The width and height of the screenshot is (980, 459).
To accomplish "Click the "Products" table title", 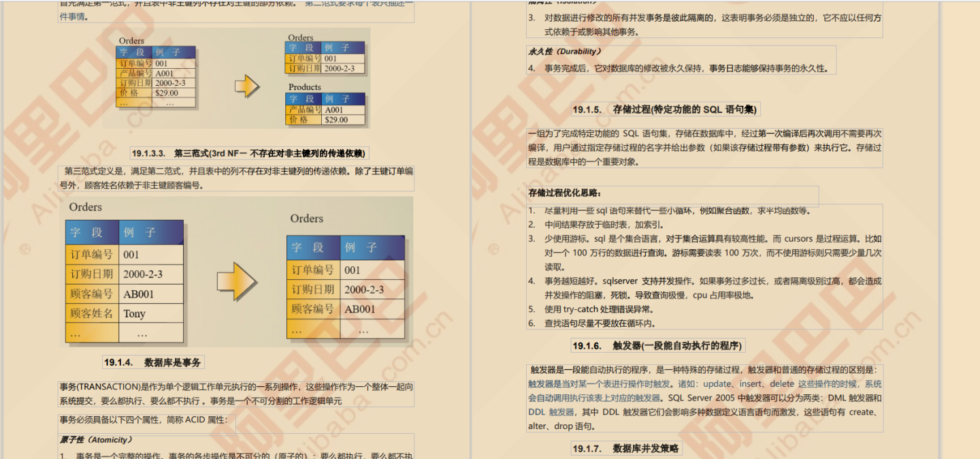I will click(x=304, y=86).
